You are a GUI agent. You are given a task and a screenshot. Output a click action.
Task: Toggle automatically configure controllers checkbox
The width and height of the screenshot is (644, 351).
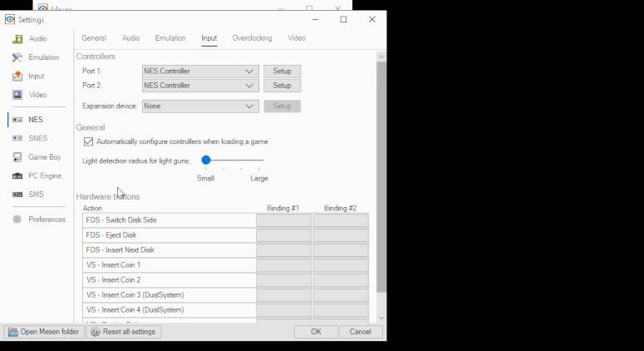(89, 142)
